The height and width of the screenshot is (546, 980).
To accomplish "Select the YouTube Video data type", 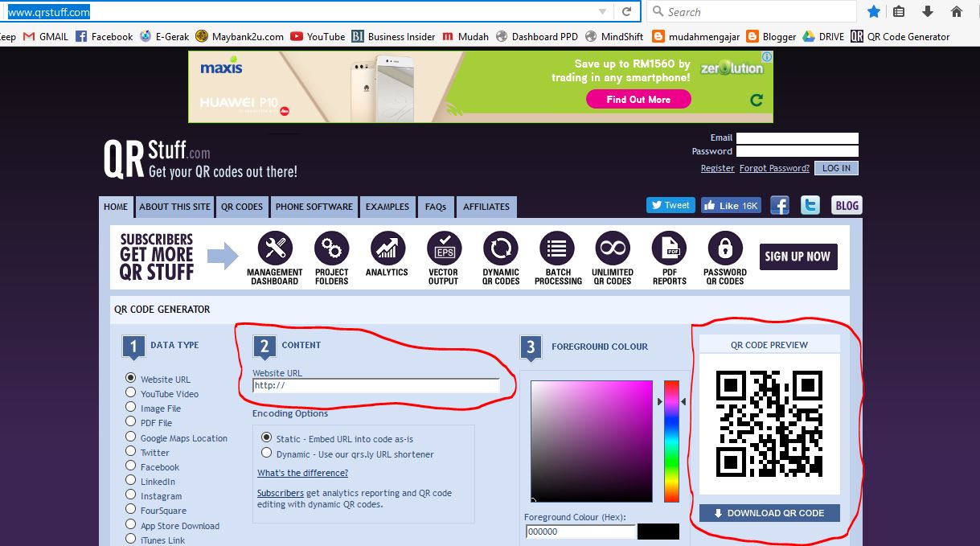I will tap(130, 393).
